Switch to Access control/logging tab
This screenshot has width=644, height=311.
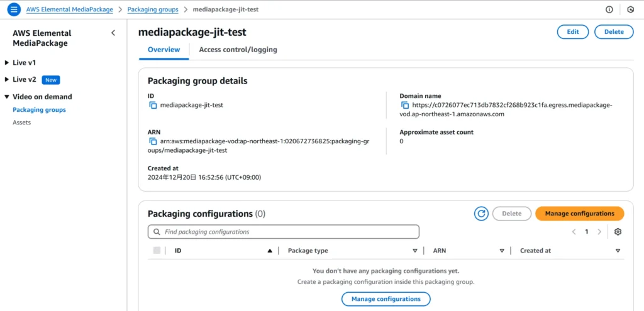238,50
